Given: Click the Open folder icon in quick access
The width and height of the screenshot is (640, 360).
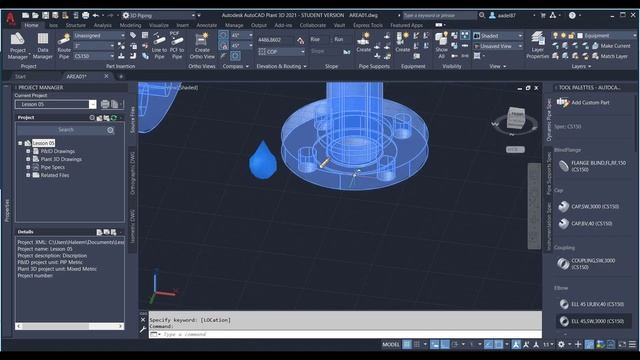Looking at the screenshot, I should [x=36, y=16].
